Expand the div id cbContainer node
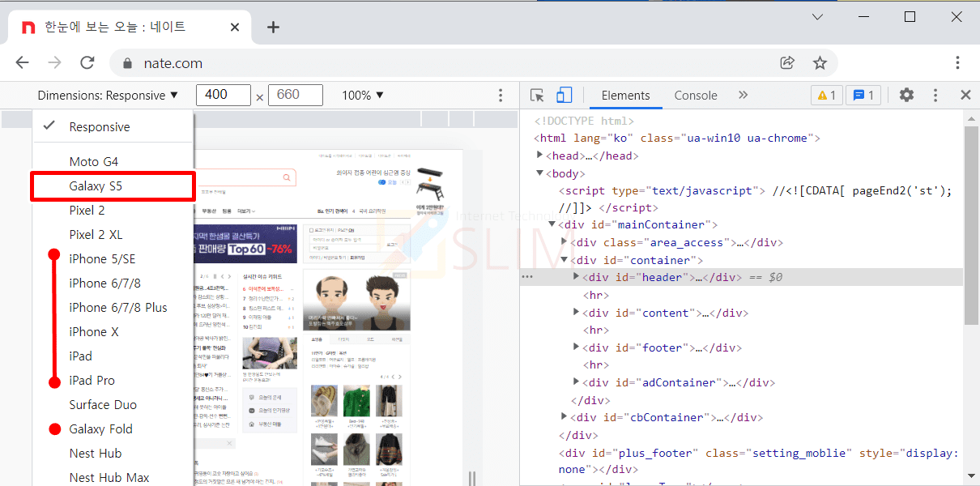980x486 pixels. tap(565, 417)
